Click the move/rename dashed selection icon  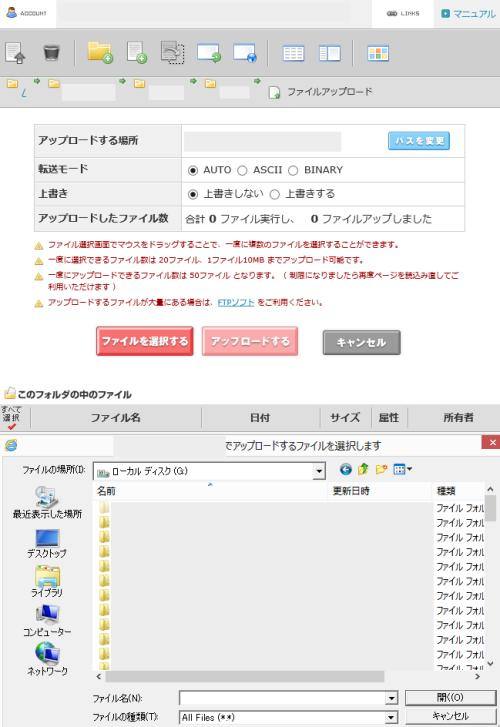173,52
